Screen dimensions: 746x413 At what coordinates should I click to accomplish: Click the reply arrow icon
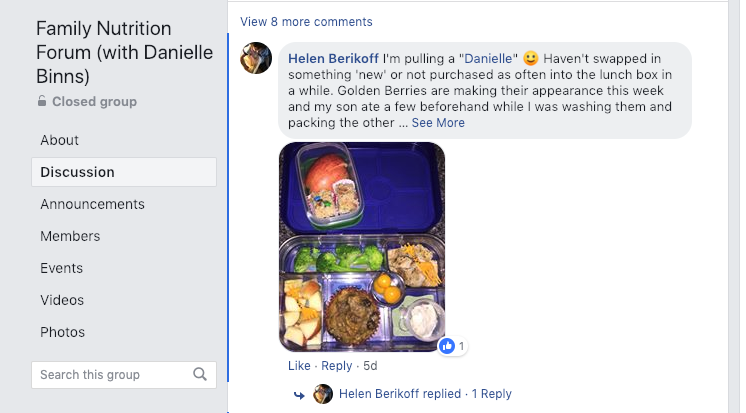click(x=299, y=395)
